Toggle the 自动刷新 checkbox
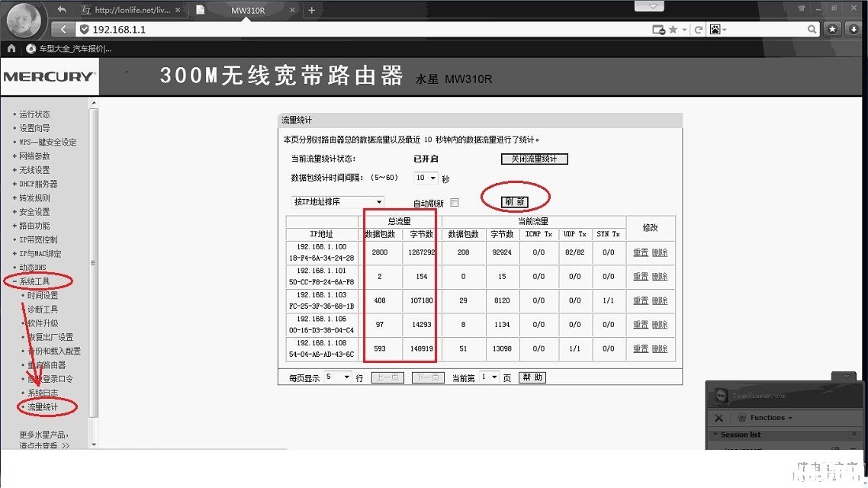This screenshot has height=488, width=868. tap(455, 203)
